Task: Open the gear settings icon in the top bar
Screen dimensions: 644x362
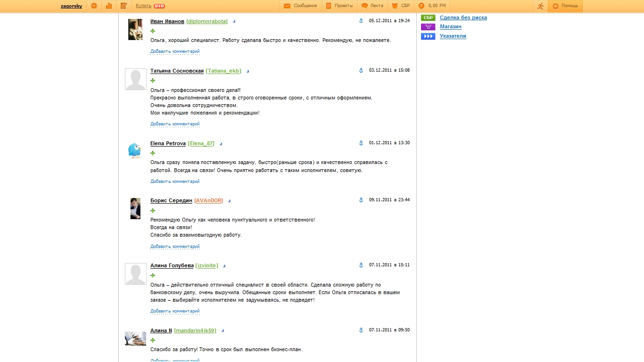Action: tap(94, 6)
